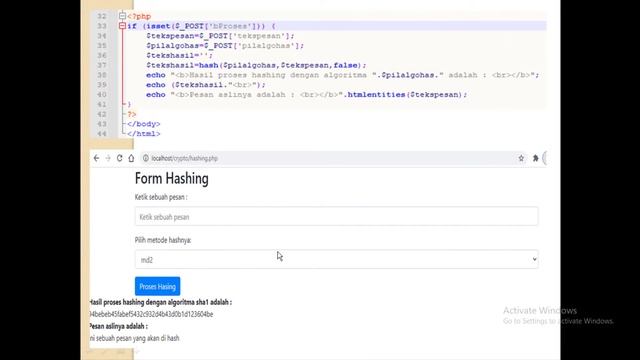Click label 'Ketik sebuah pesan :' above field

161,197
